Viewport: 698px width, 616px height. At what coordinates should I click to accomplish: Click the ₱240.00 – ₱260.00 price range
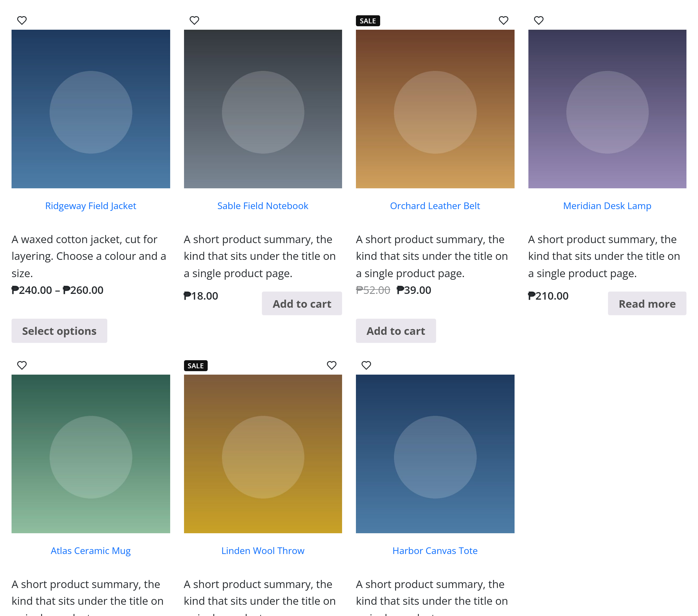click(57, 290)
